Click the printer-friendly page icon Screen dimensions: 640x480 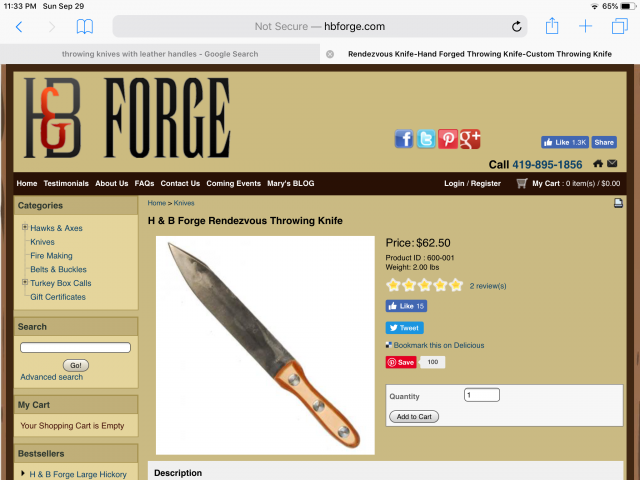tap(618, 203)
